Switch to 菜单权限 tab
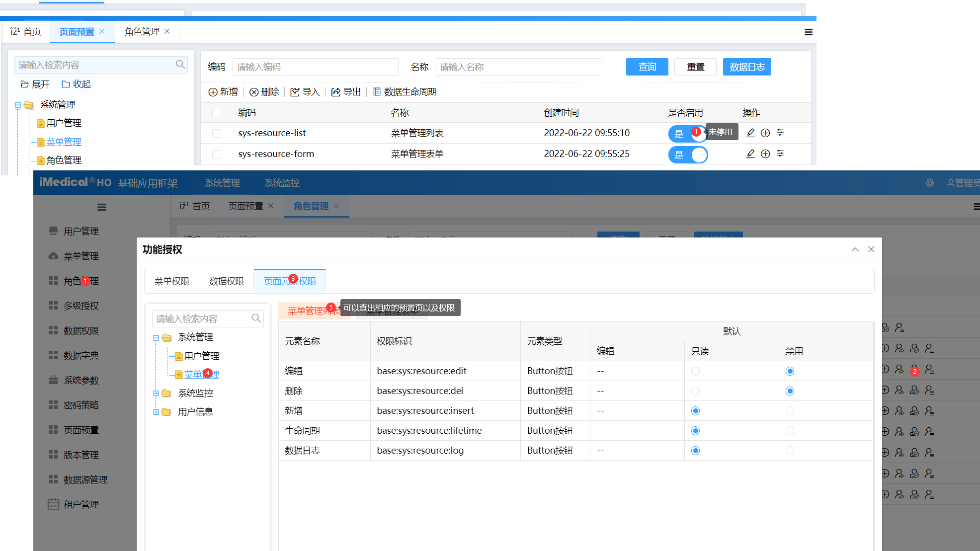980x551 pixels. (172, 281)
